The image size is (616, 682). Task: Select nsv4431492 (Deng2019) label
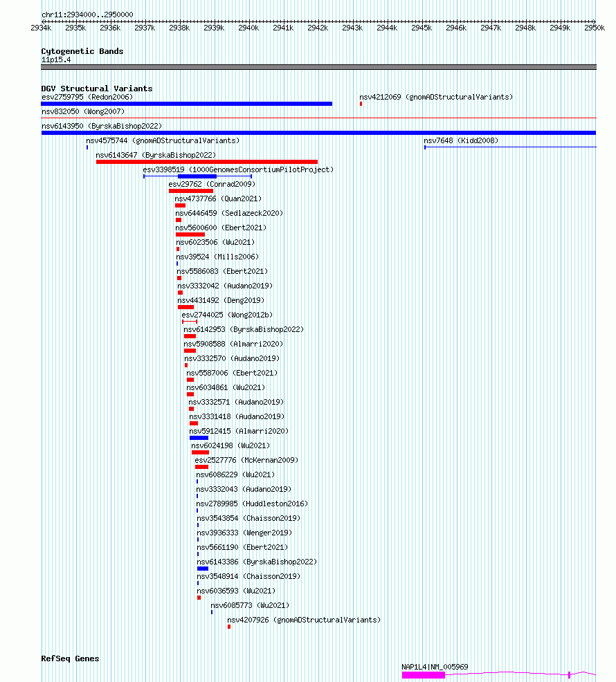221,301
